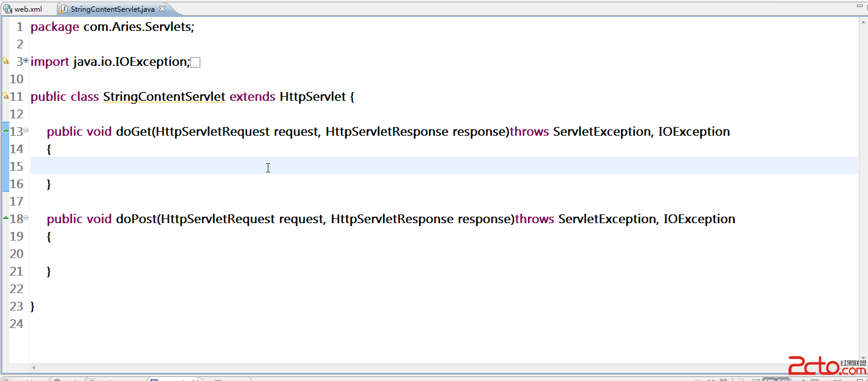The width and height of the screenshot is (868, 381).
Task: Collapse the doGet method fold on line 13
Action: [x=26, y=130]
